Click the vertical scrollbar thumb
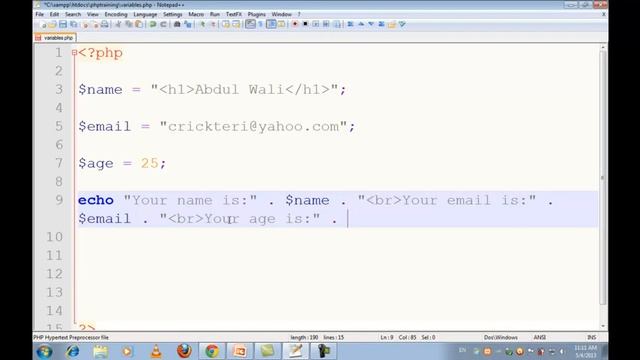Image resolution: width=640 pixels, height=360 pixels. (603, 178)
